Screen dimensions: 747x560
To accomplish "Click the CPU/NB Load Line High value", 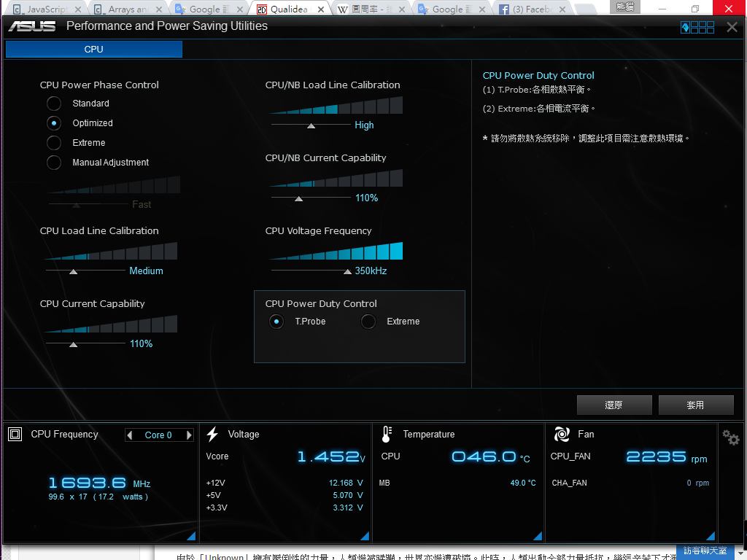I will [x=364, y=125].
